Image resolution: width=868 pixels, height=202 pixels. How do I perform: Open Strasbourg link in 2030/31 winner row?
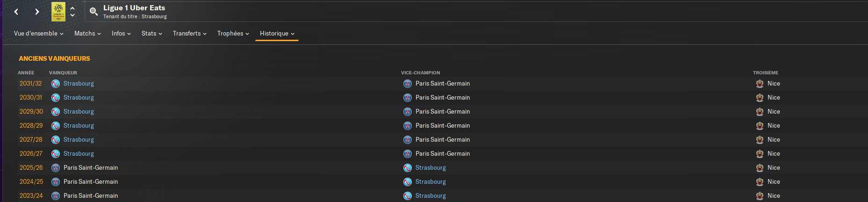pos(79,98)
